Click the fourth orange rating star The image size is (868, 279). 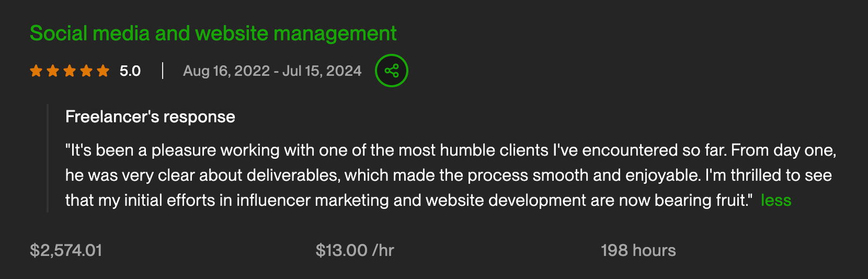[86, 71]
